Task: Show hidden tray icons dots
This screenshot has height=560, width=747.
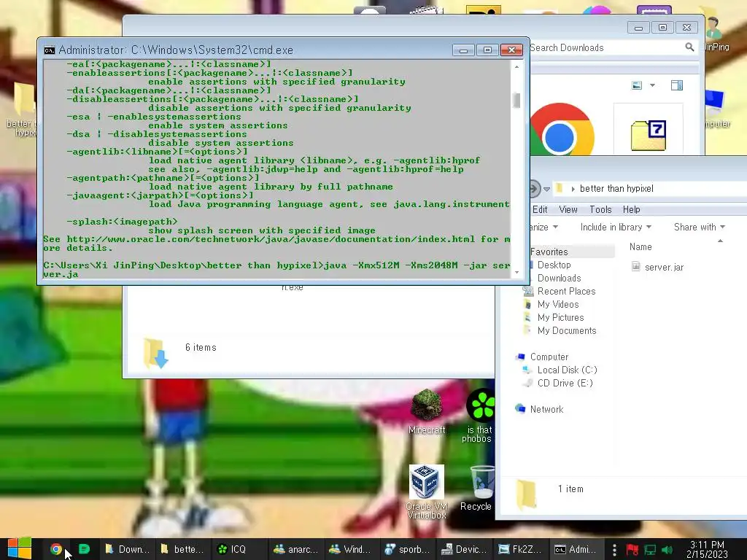Action: tap(614, 550)
